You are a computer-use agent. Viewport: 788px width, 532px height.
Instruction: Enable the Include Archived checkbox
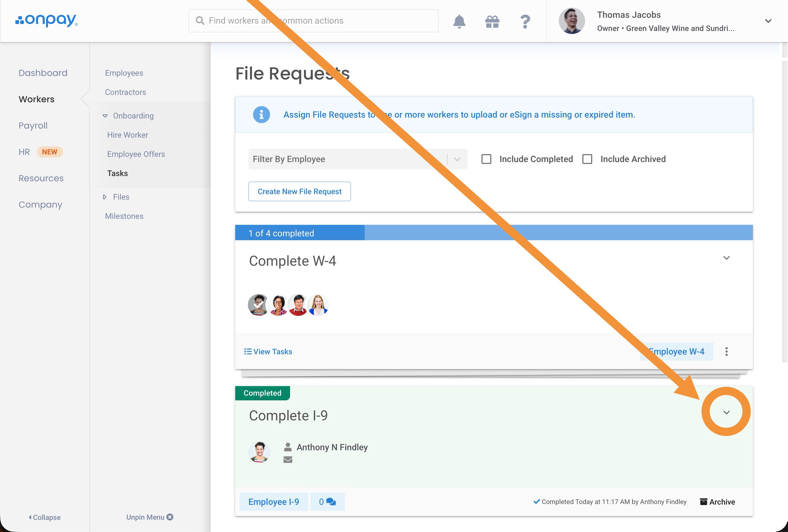587,159
